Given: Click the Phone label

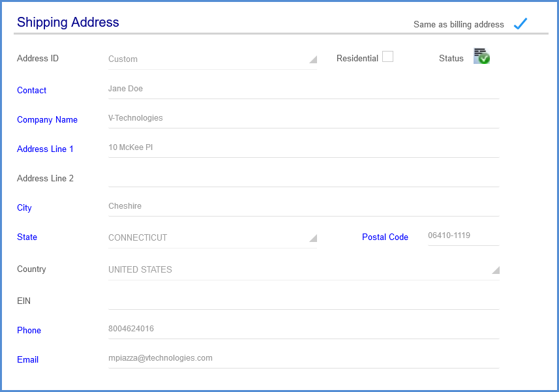Looking at the screenshot, I should 29,330.
